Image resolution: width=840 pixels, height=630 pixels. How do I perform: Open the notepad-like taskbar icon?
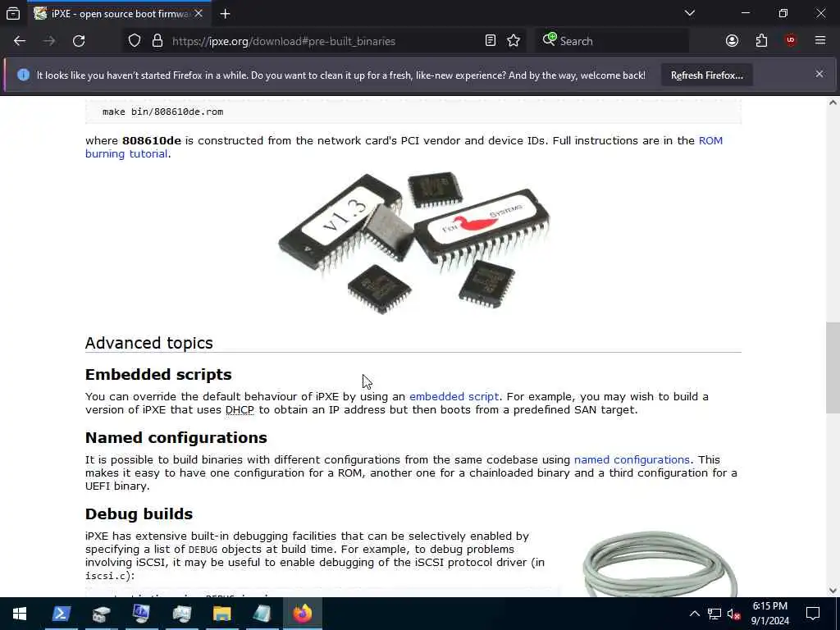click(262, 614)
